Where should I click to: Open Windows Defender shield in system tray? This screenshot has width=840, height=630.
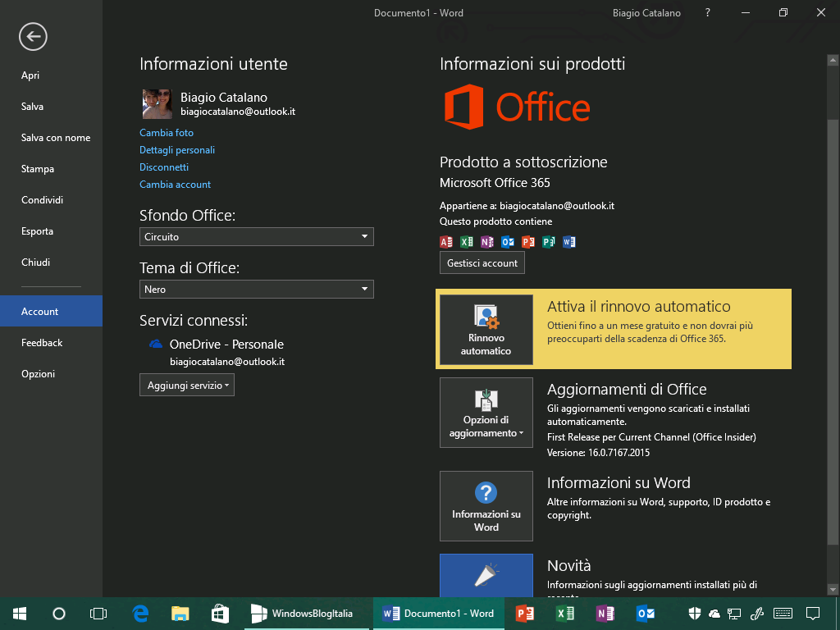coord(695,614)
